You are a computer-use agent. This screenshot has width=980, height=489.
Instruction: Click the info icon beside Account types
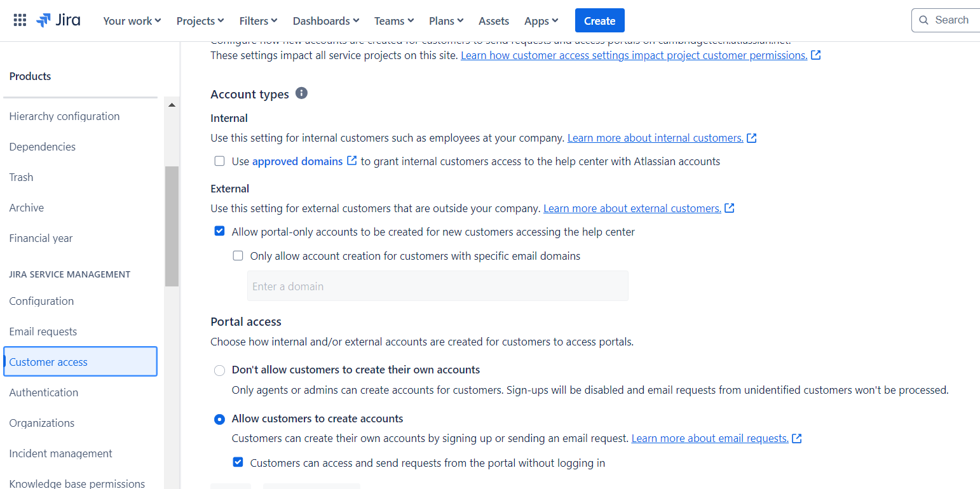pyautogui.click(x=301, y=93)
